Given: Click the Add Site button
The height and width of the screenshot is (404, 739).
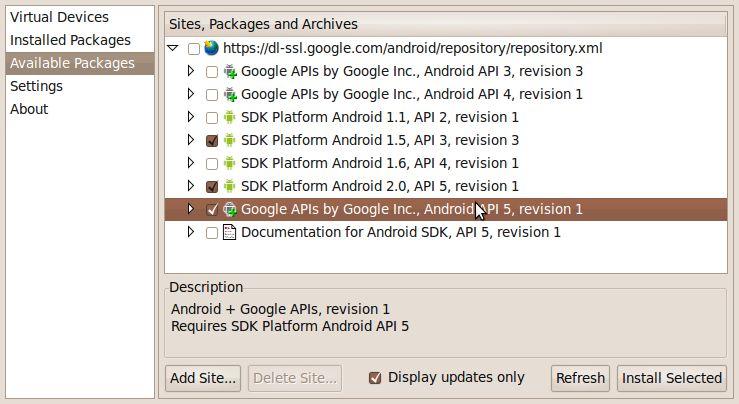Looking at the screenshot, I should (203, 378).
